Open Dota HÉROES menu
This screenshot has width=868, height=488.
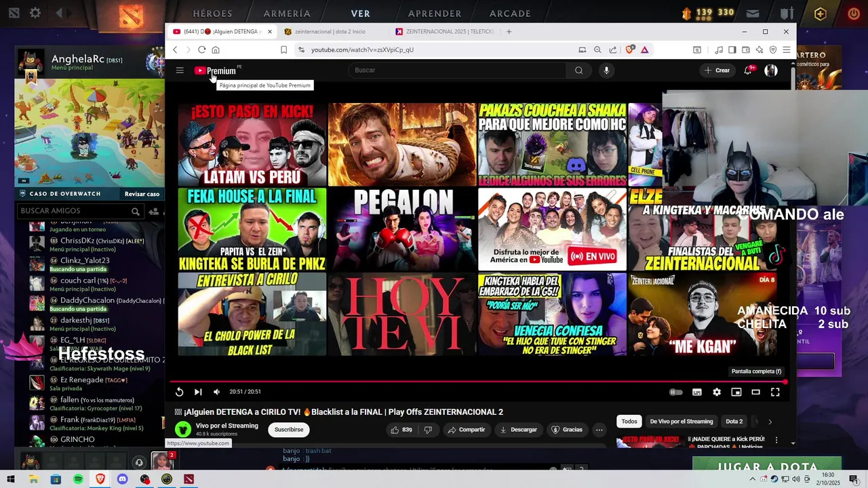click(212, 14)
